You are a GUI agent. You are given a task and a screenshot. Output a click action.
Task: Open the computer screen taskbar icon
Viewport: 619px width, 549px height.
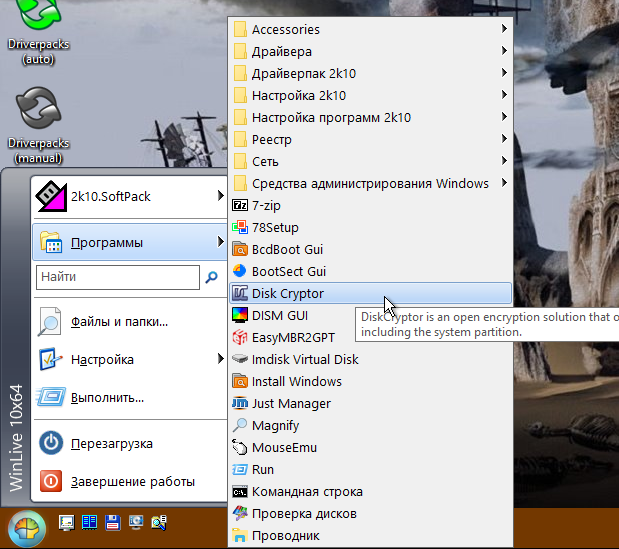136,523
